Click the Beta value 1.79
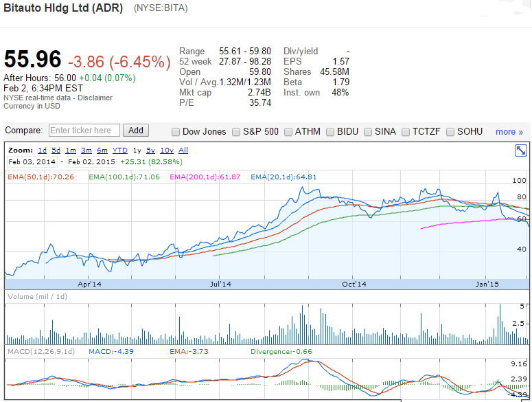 tap(340, 82)
